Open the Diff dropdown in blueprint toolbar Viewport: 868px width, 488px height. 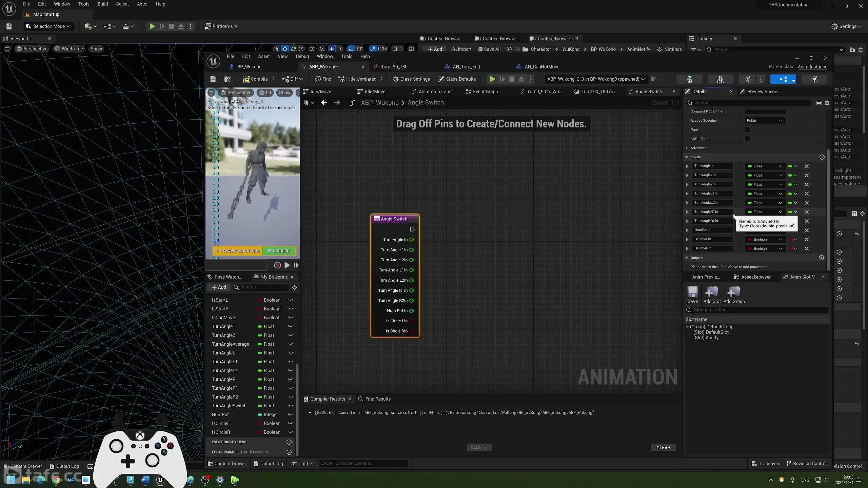(292, 79)
